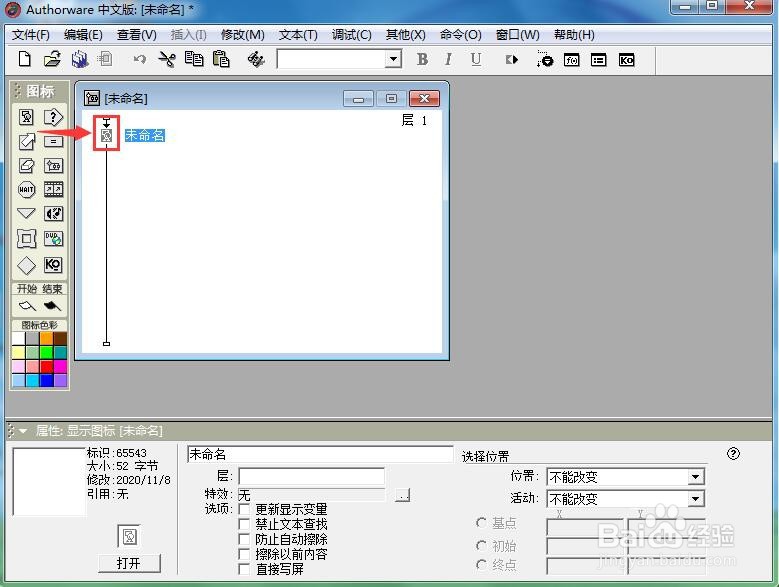
Task: Click the Import toolbar icon
Action: coord(105,60)
